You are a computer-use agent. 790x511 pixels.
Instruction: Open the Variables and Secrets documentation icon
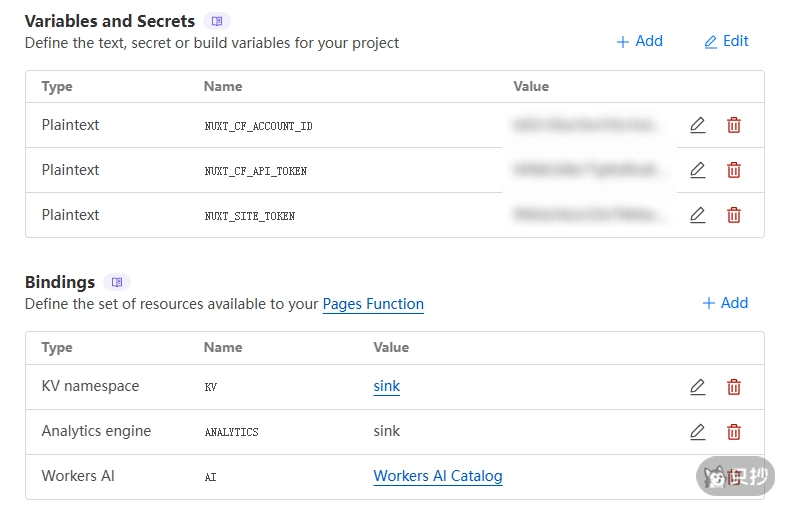pyautogui.click(x=217, y=21)
